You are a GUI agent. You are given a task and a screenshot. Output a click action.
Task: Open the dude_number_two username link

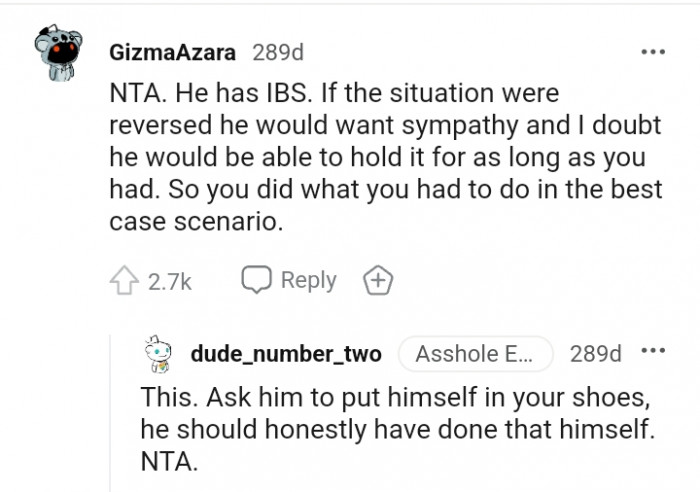coord(285,354)
